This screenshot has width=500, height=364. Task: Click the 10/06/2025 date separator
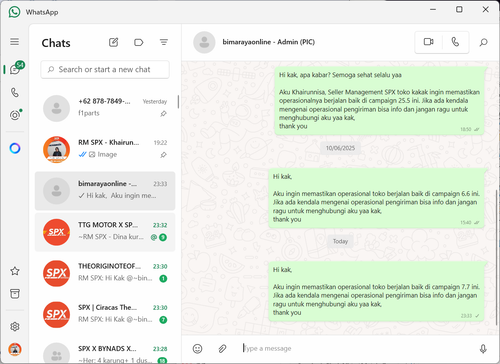(340, 148)
